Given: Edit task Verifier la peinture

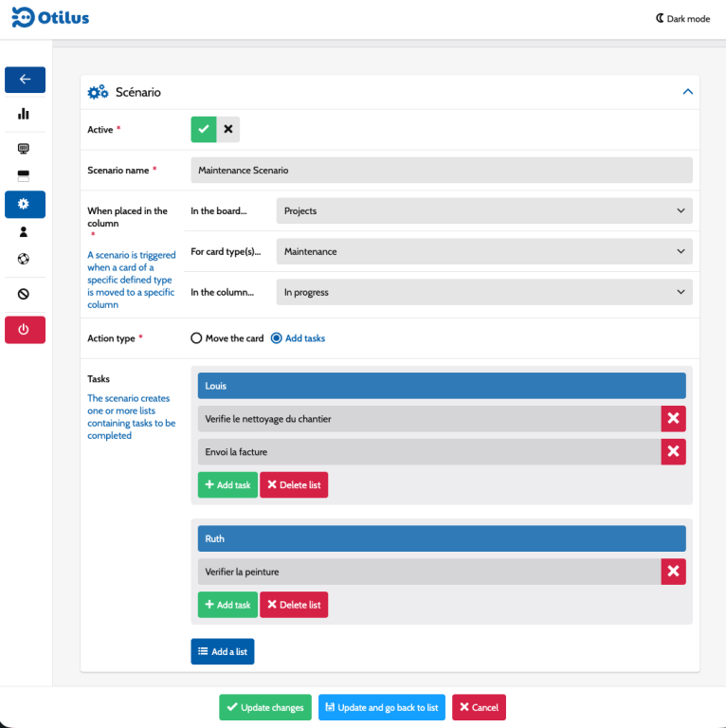Looking at the screenshot, I should coord(429,572).
